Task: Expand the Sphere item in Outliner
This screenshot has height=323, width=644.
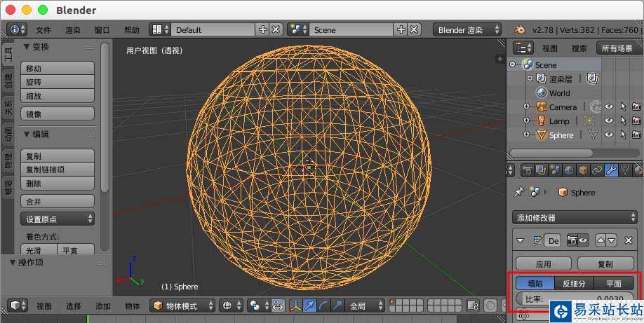Action: [527, 135]
